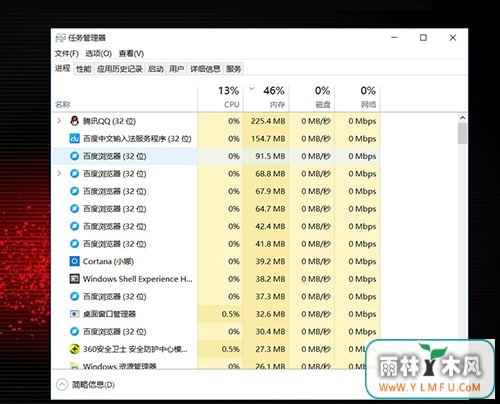The width and height of the screenshot is (500, 404).
Task: Expand the Tencent QQ process group
Action: (59, 121)
